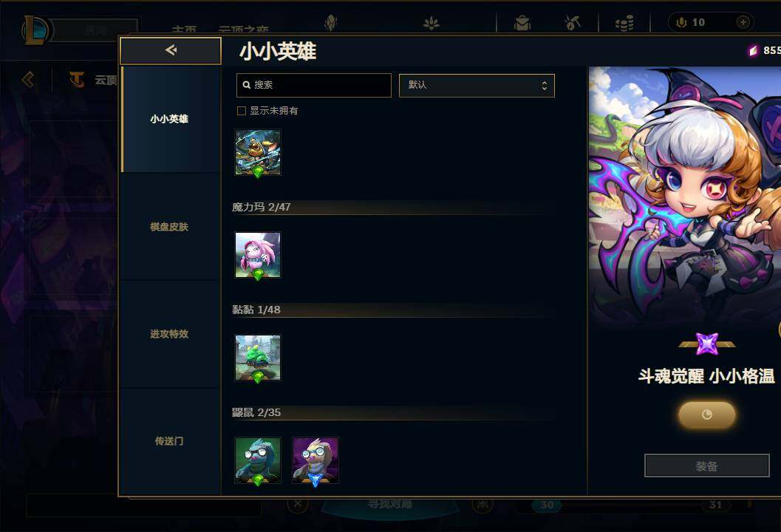
Task: Click the golden star-up button under 小小格温
Action: click(707, 415)
